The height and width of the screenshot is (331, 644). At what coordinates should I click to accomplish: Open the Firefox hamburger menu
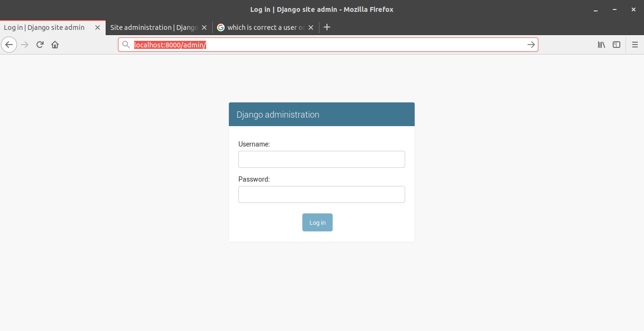coord(635,45)
